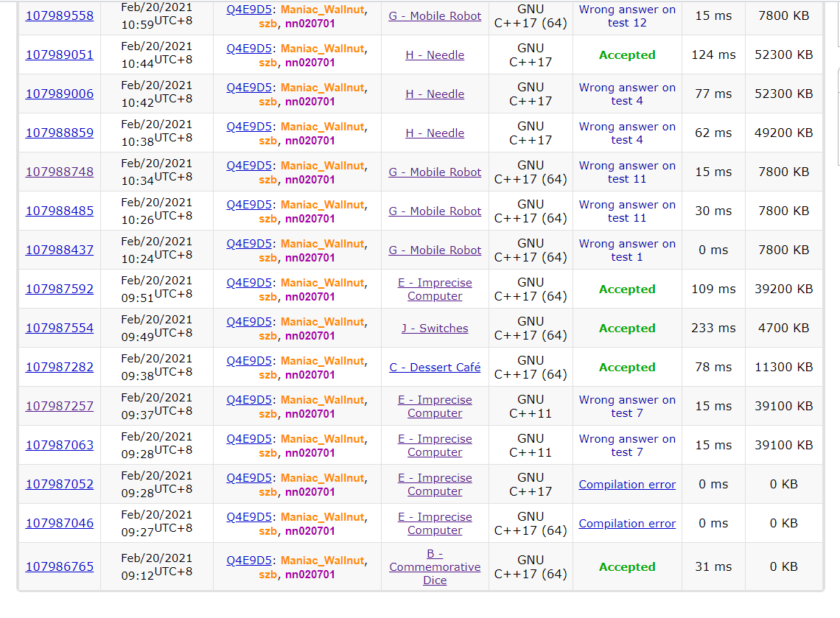View submission 107988748 details
Viewport: 840px width, 618px height.
pos(60,172)
